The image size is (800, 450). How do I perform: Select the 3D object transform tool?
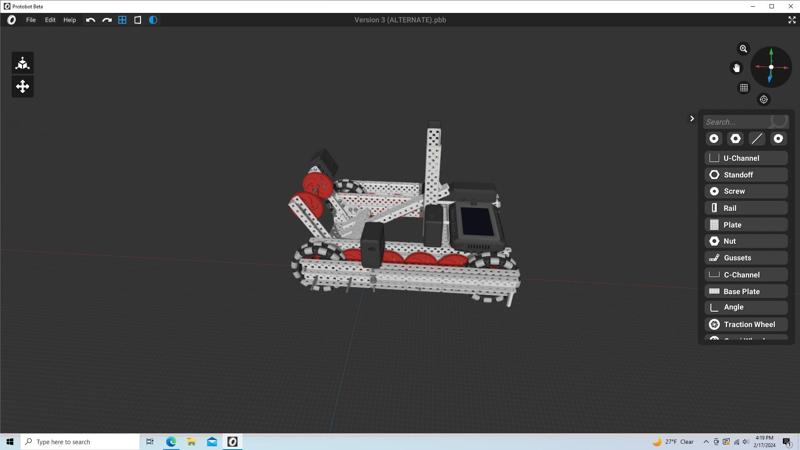click(22, 63)
